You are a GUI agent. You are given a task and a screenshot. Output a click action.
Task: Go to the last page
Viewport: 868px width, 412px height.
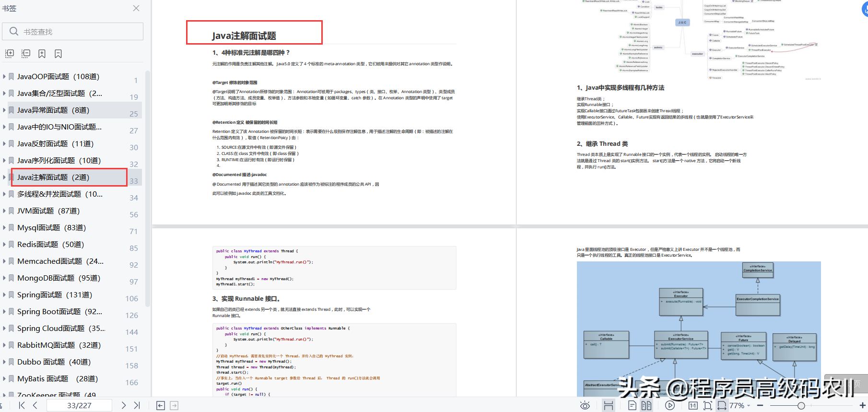point(137,405)
